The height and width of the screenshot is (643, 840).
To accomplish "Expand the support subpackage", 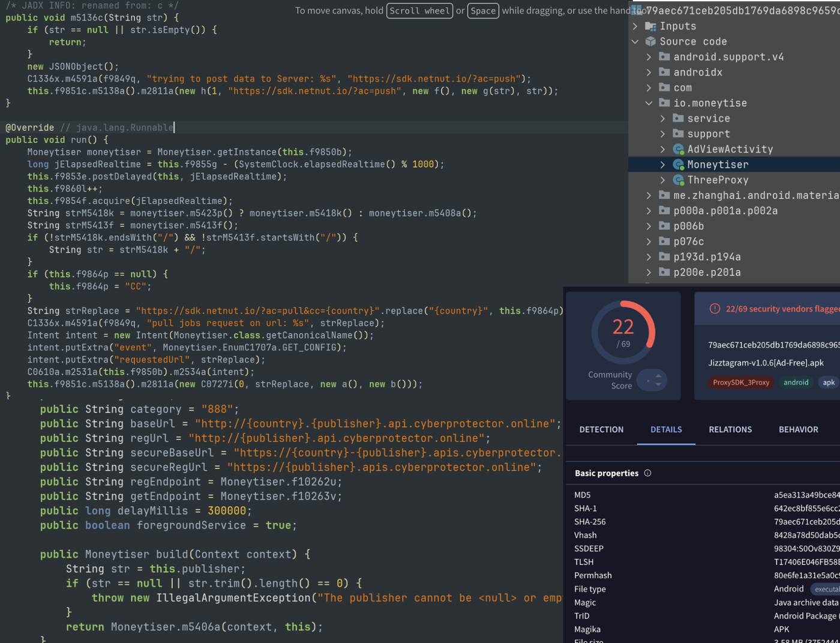I will [x=663, y=134].
